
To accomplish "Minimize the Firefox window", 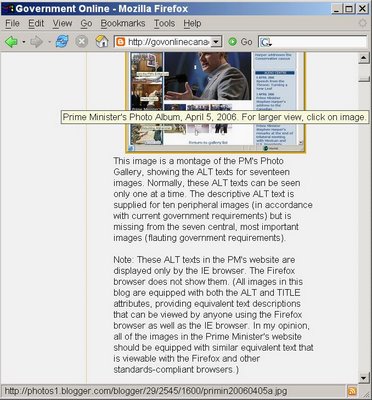I will [x=337, y=8].
